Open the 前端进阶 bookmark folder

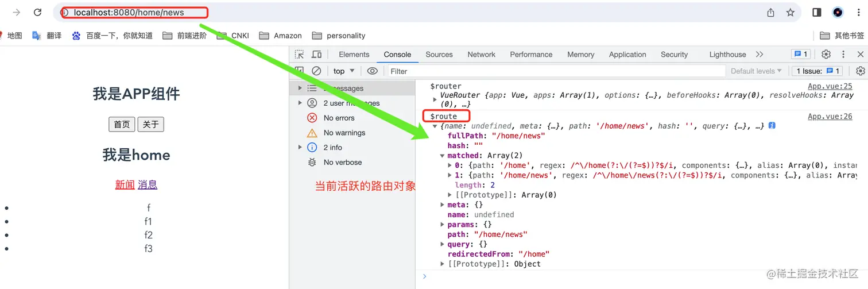(x=185, y=36)
